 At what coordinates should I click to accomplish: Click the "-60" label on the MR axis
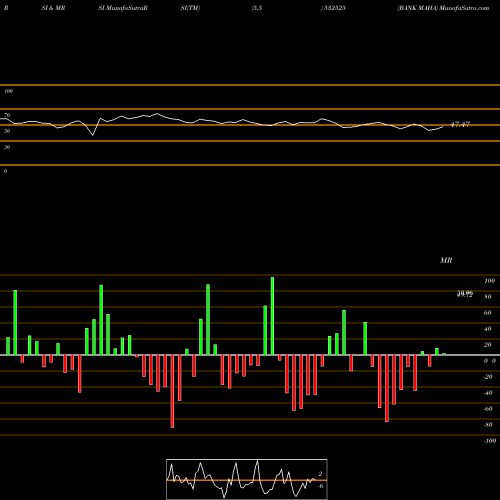click(488, 409)
